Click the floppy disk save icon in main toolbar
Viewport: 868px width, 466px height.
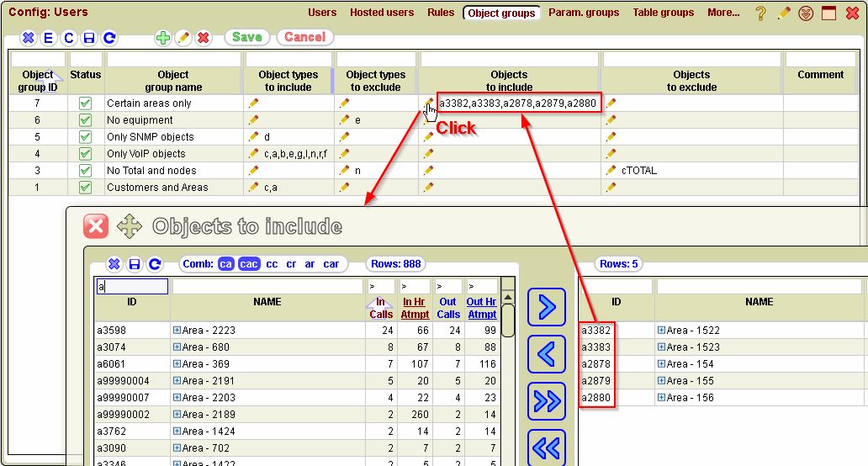(x=88, y=38)
